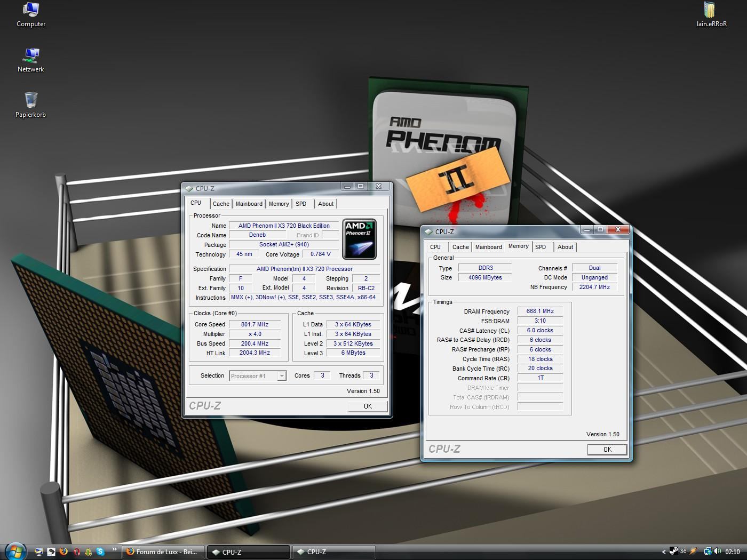The height and width of the screenshot is (560, 747).
Task: Launch Skype from the quick launch bar
Action: pyautogui.click(x=100, y=552)
